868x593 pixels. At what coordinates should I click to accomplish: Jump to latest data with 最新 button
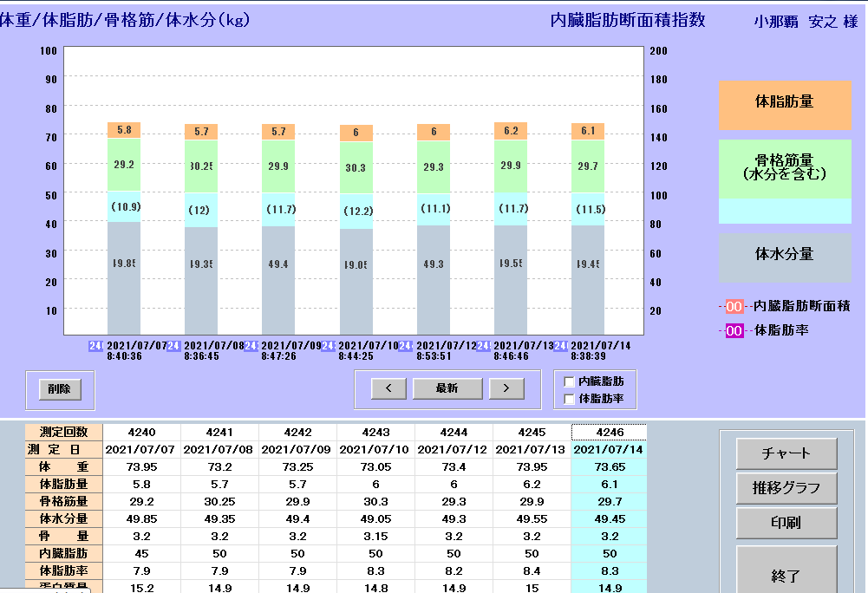(447, 388)
